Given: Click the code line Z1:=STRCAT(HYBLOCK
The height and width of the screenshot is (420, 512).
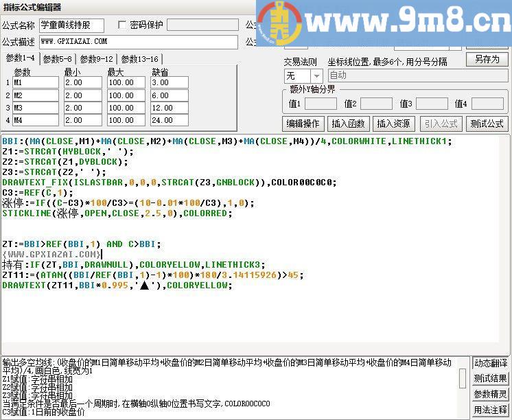Looking at the screenshot, I should point(68,152).
